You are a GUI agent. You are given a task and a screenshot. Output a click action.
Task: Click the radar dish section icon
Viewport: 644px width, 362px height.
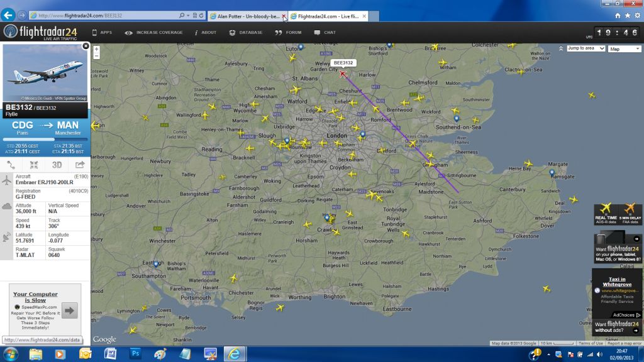pos(6,237)
